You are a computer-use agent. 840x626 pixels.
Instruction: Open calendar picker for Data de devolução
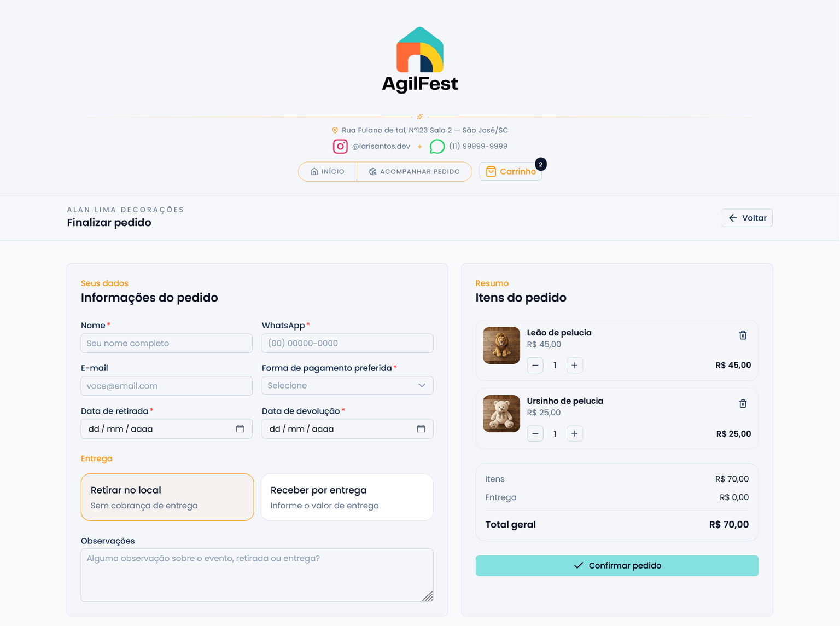tap(421, 428)
